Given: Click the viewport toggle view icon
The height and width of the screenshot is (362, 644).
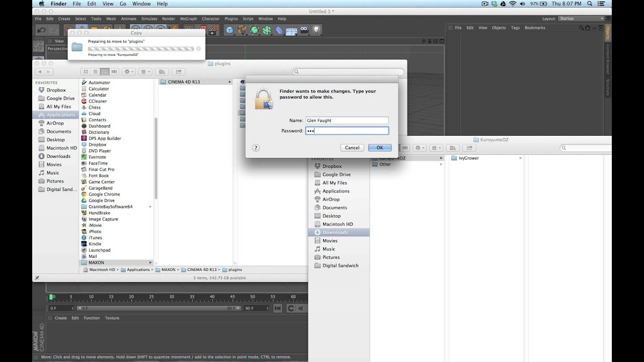Looking at the screenshot, I should pyautogui.click(x=442, y=41).
